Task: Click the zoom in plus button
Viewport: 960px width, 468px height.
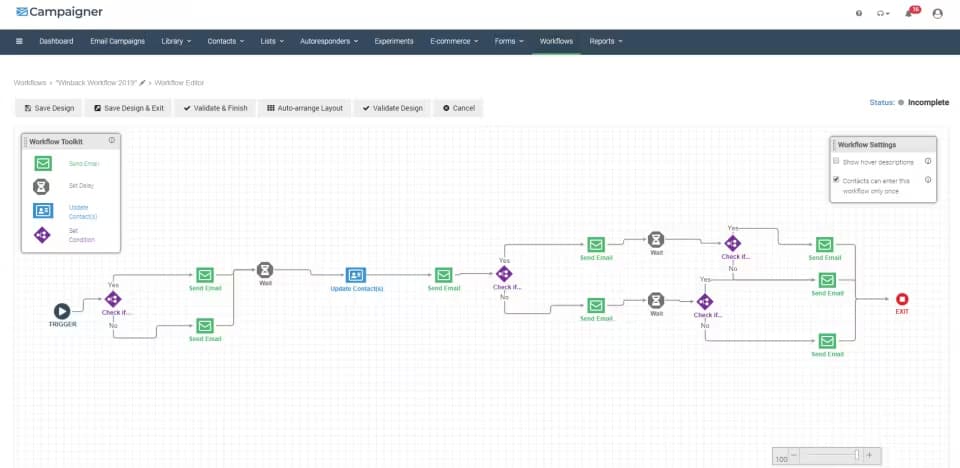Action: 869,455
